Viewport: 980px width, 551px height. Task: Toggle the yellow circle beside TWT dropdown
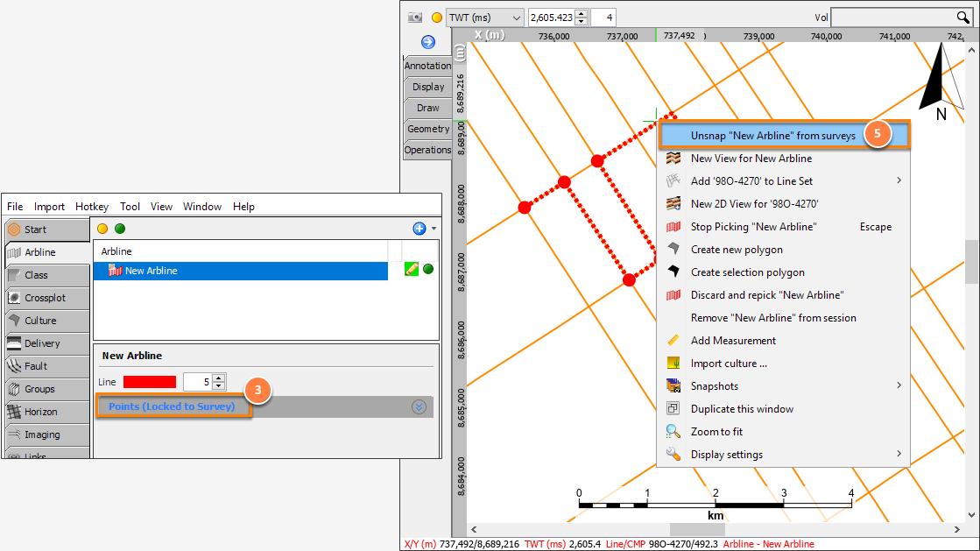click(x=437, y=18)
